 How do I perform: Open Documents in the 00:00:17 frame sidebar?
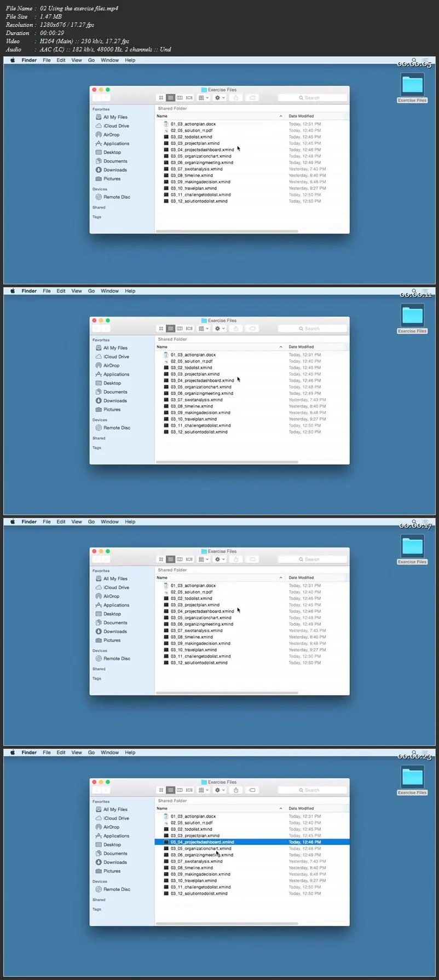111,622
